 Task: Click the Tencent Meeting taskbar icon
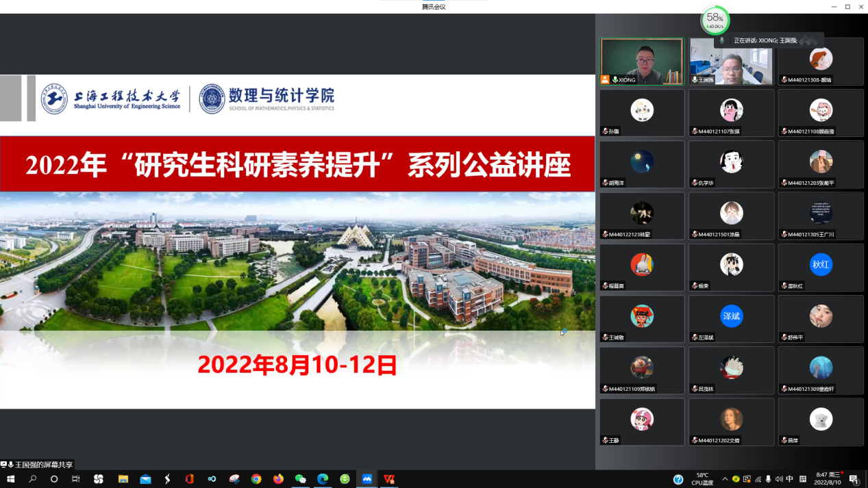point(367,479)
